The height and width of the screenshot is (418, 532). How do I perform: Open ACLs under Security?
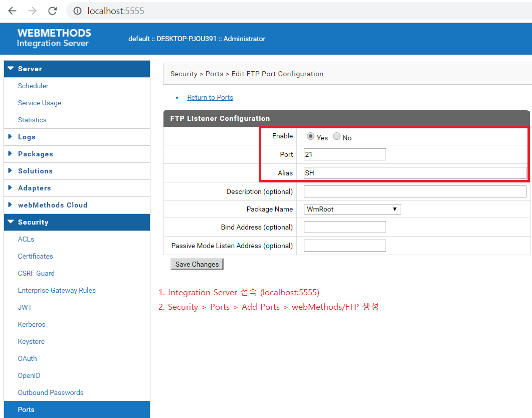click(26, 240)
